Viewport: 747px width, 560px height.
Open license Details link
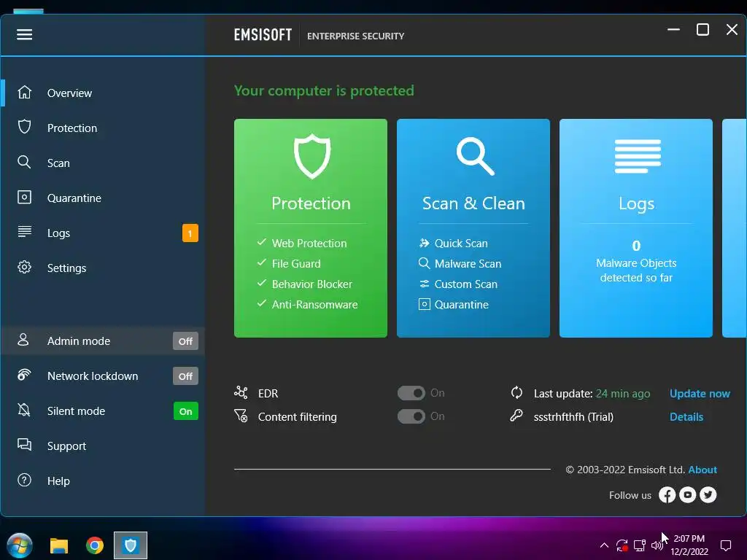(x=686, y=416)
